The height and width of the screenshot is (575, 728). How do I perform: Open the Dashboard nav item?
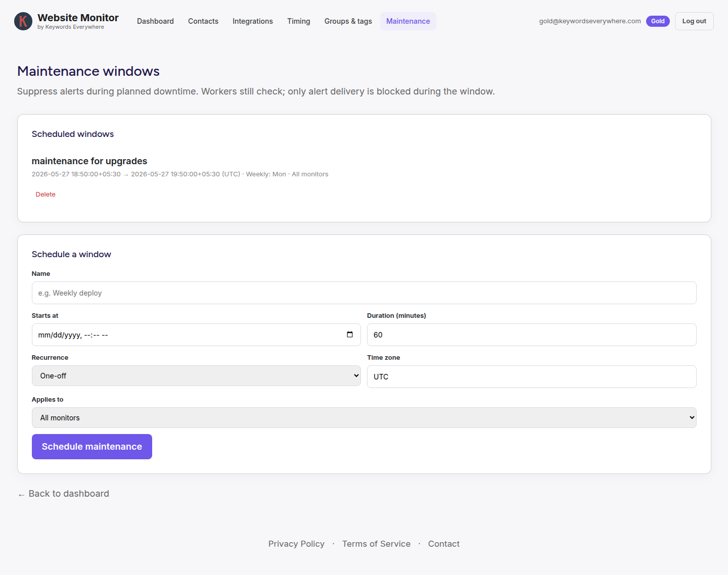155,21
